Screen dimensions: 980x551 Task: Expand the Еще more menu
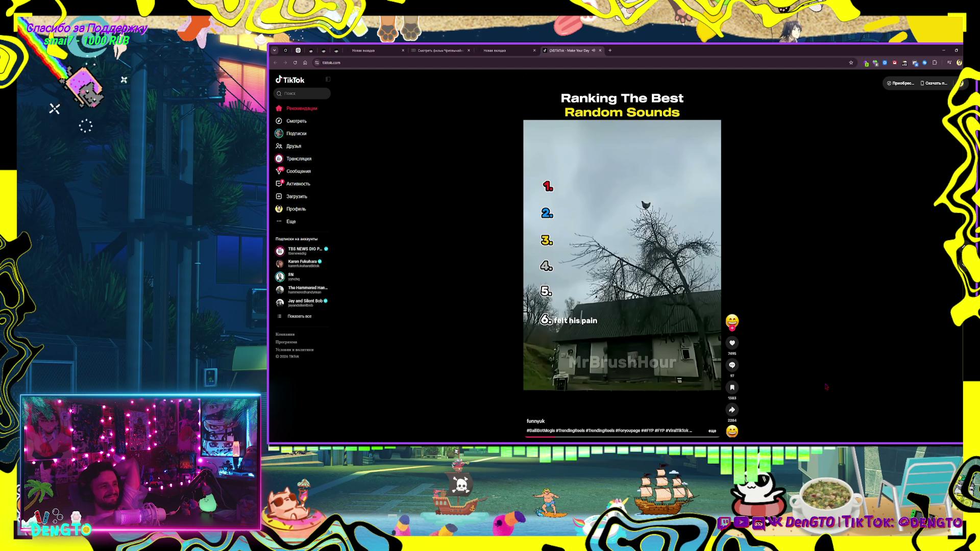pyautogui.click(x=286, y=221)
